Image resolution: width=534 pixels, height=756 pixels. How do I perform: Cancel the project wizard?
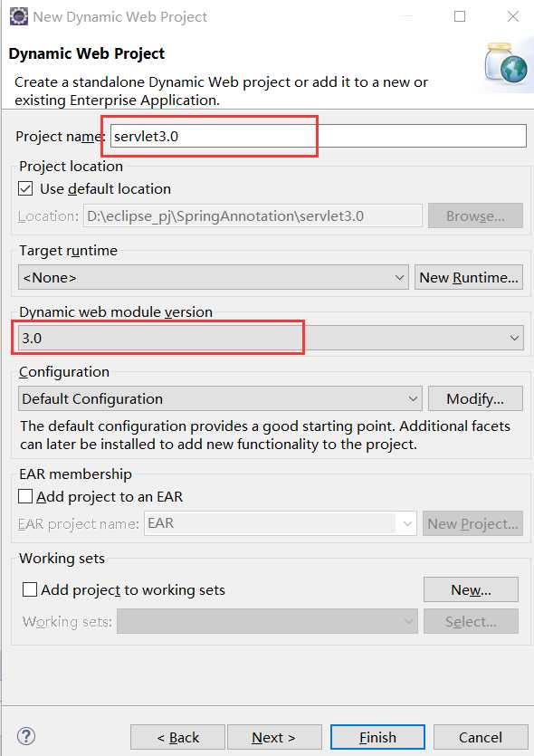coord(481,737)
